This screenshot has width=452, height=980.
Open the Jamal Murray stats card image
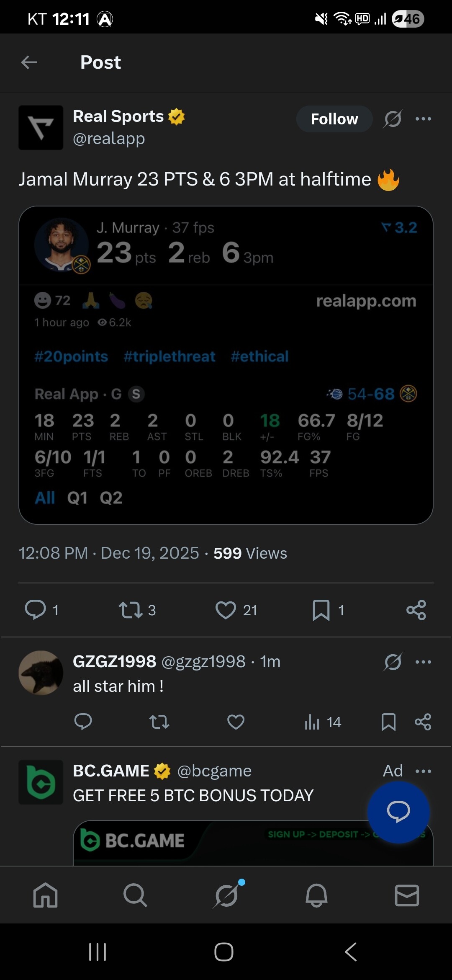[226, 364]
